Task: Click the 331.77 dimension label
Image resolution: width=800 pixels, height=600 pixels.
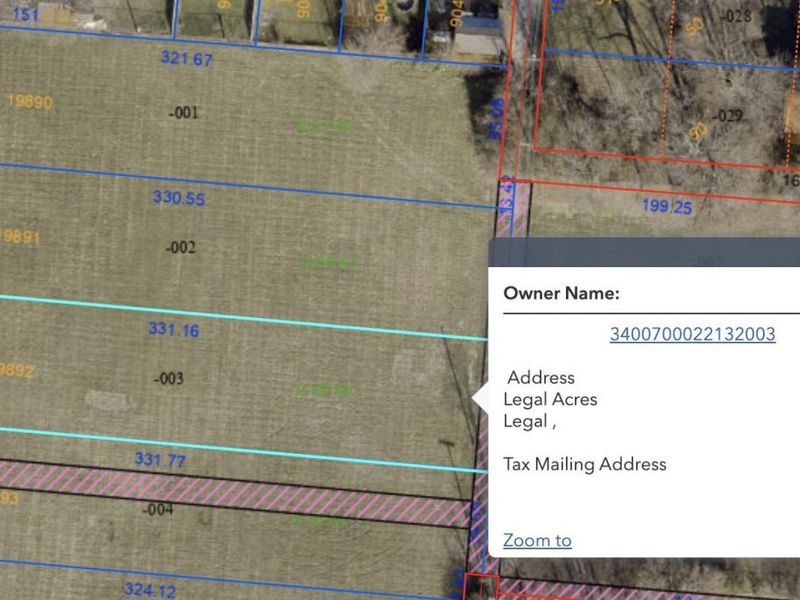Action: click(x=161, y=460)
